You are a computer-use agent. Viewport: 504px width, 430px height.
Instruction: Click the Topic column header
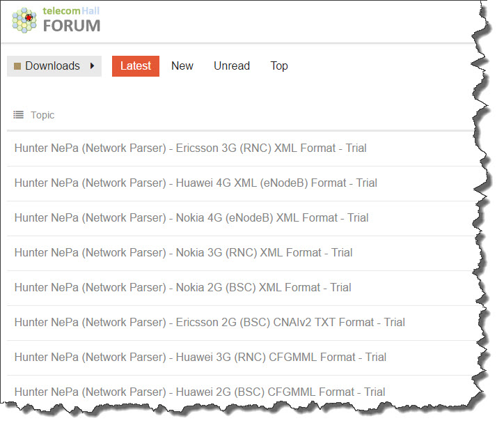(42, 115)
